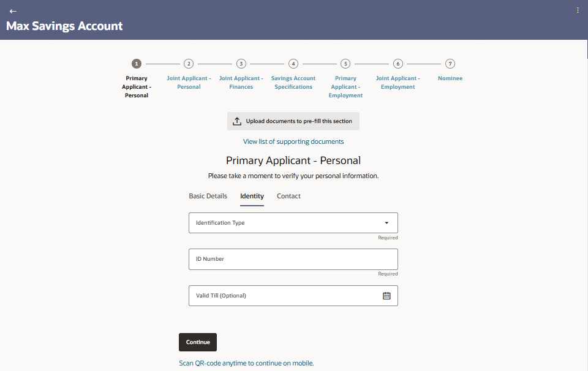Click the upload icon for pre-fill documents

(x=237, y=121)
